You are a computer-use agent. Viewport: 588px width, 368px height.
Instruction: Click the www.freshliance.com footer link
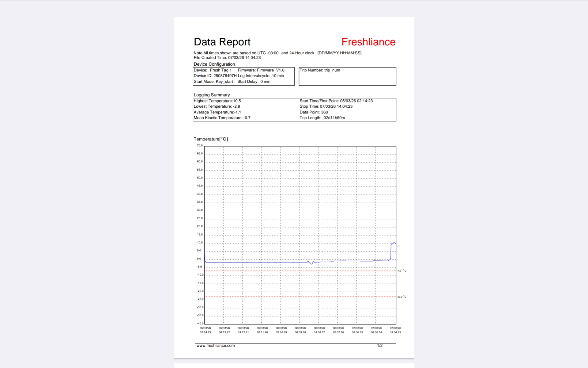216,346
